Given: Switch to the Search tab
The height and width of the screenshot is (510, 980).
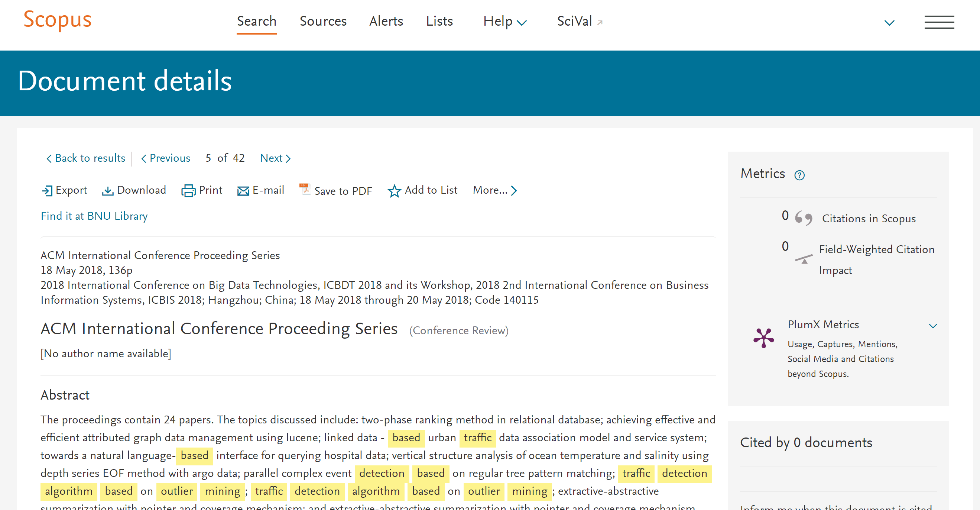Looking at the screenshot, I should (256, 21).
